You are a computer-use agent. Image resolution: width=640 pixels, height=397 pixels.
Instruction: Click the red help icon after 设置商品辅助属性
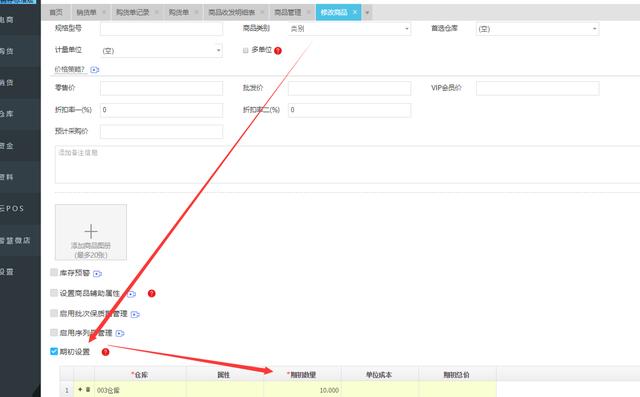click(x=151, y=293)
